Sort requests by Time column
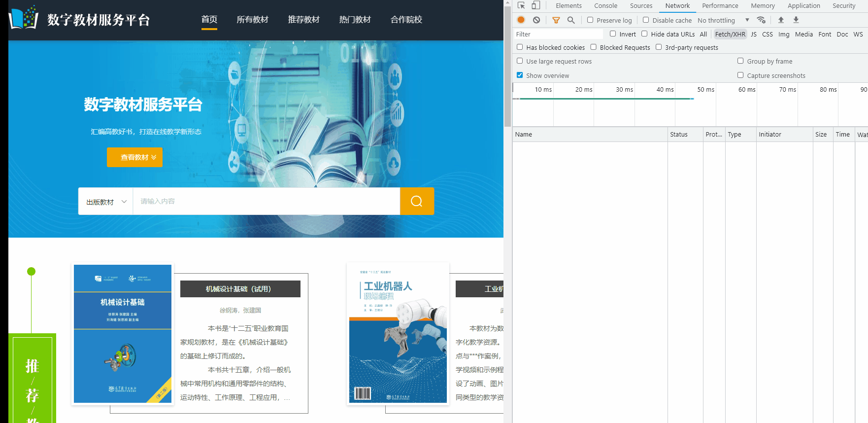Image resolution: width=868 pixels, height=423 pixels. [844, 134]
